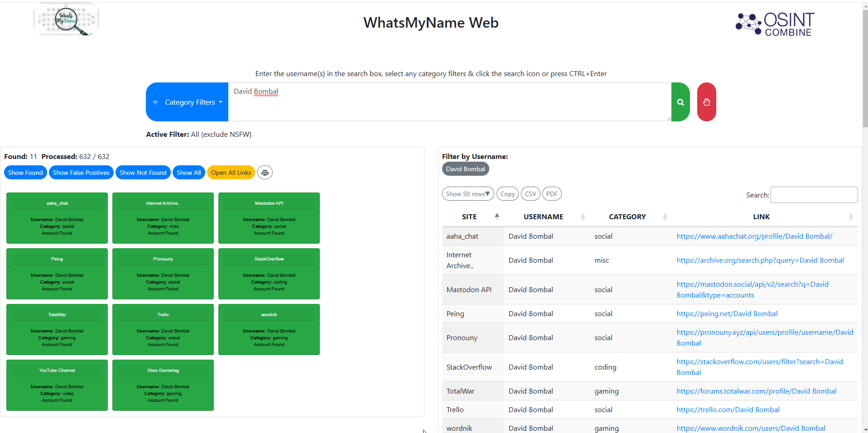868x433 pixels.
Task: Open the forums.totalwar.com profile link
Action: click(757, 391)
